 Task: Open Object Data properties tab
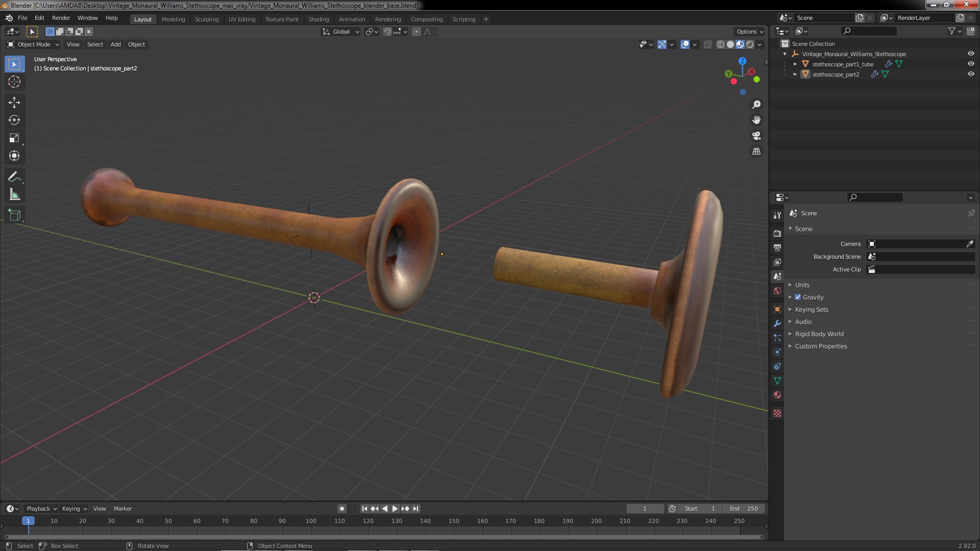tap(777, 381)
